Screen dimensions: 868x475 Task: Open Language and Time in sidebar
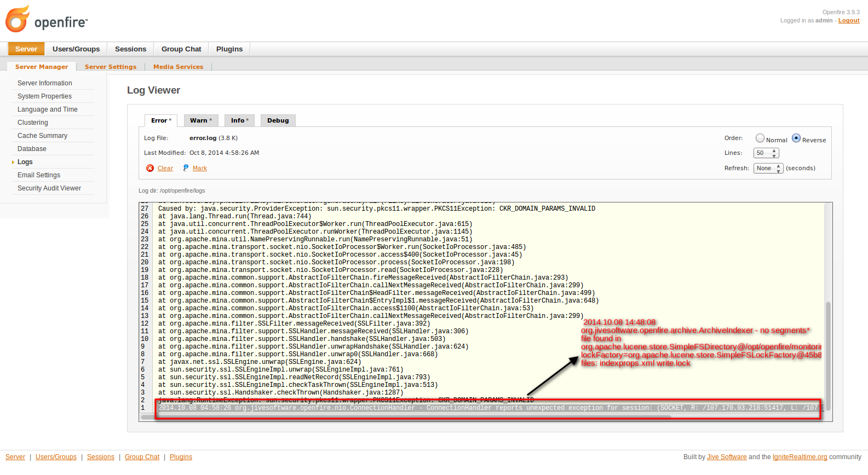(48, 109)
